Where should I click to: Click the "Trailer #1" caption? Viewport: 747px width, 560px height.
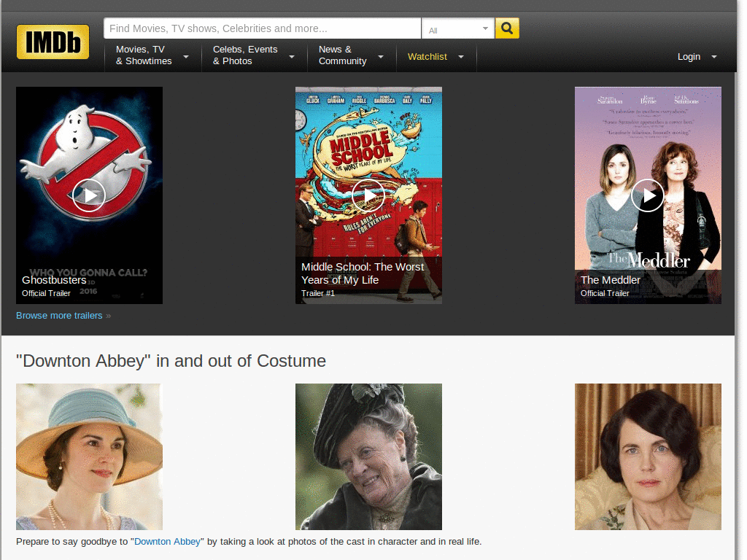(318, 293)
